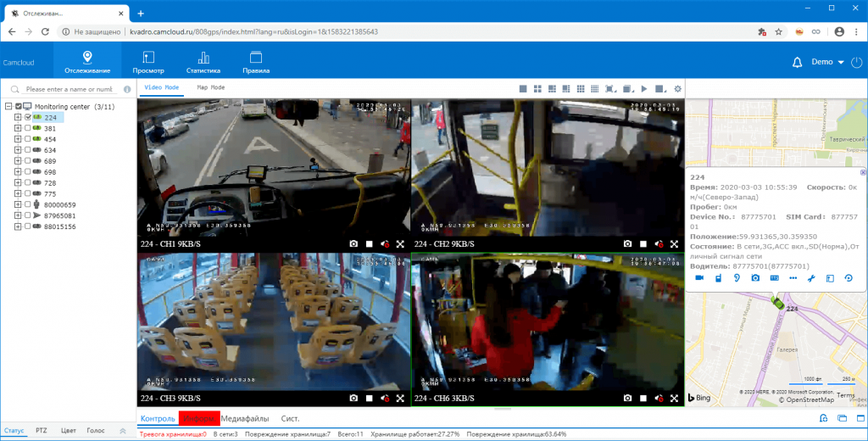
Task: Open the notifications bell
Action: (x=797, y=62)
